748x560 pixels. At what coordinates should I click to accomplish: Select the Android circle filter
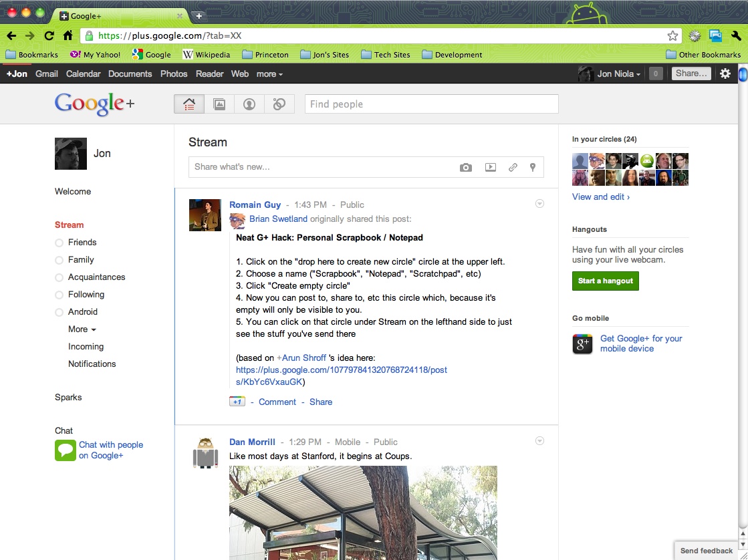pos(76,312)
